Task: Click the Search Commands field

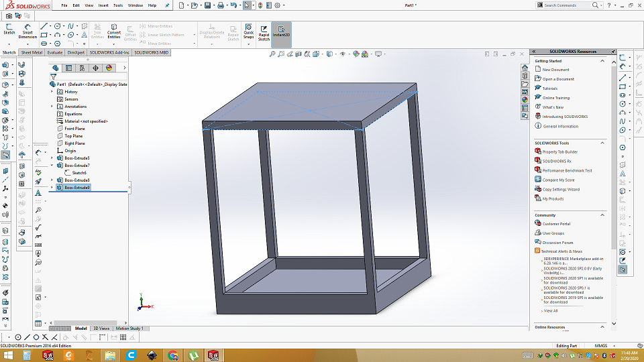Action: pyautogui.click(x=566, y=5)
